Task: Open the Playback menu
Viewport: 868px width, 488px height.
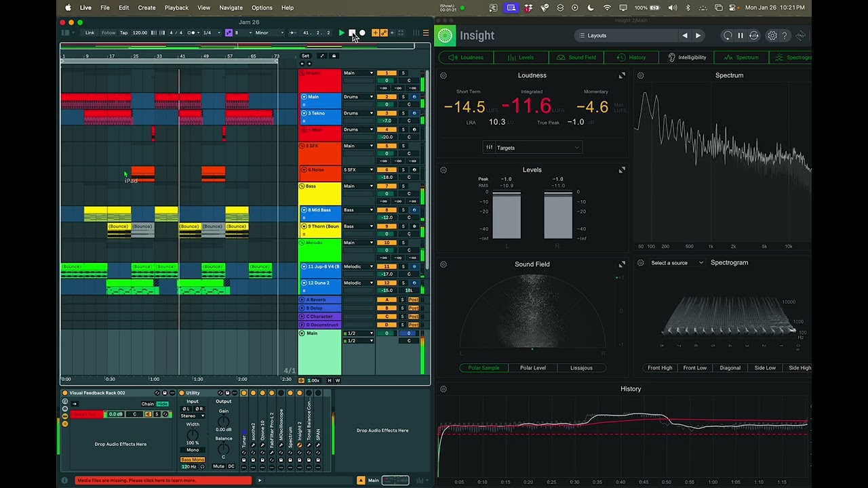Action: point(176,7)
